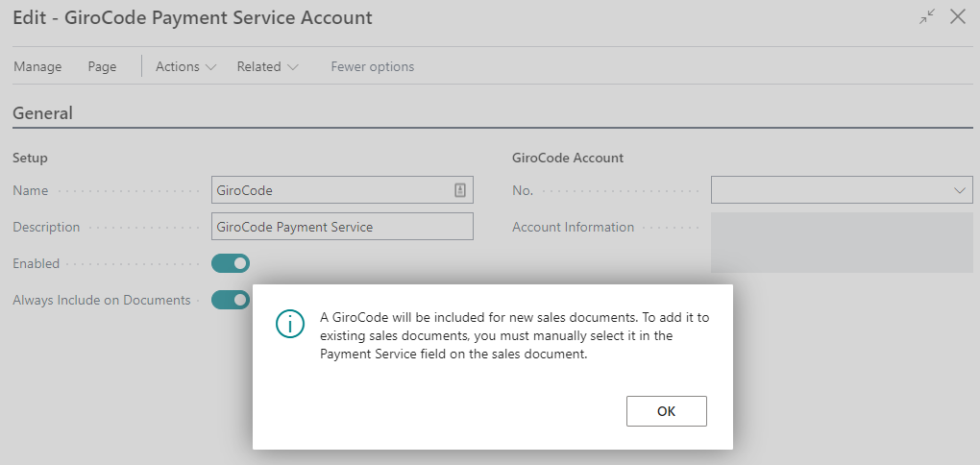
Task: Expand the Actions menu
Action: (x=186, y=66)
